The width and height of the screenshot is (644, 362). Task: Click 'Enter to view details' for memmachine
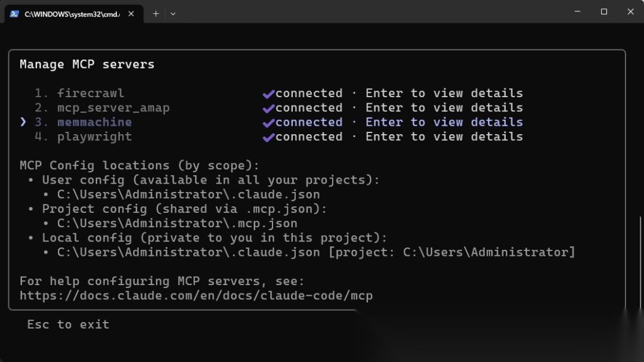tap(444, 122)
